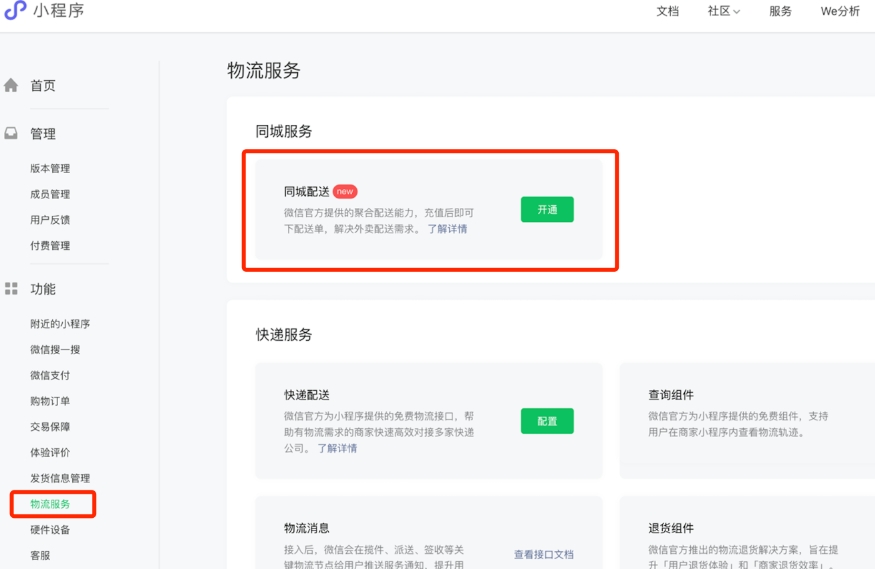Click the 同城服务 section heading
The height and width of the screenshot is (569, 875).
[283, 131]
